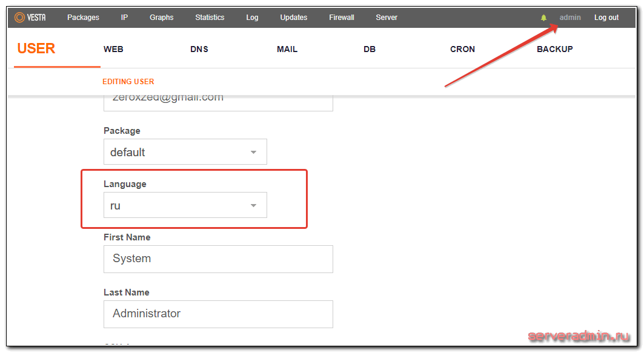Switch to the DB tab
644x353 pixels.
click(x=370, y=49)
